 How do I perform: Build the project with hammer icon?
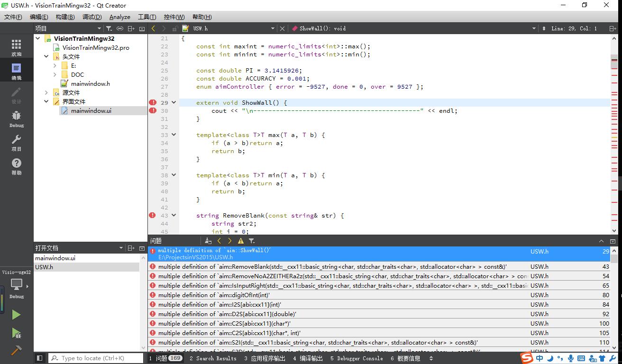coord(16,351)
